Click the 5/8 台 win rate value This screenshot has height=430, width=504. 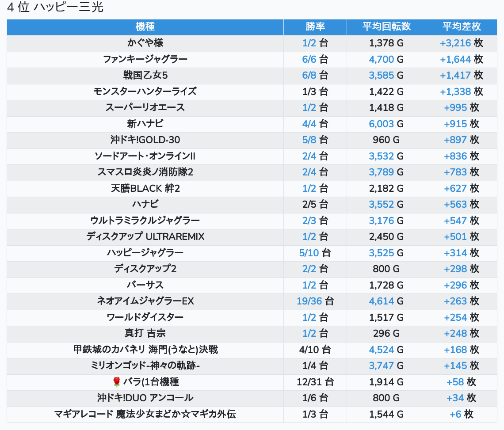pyautogui.click(x=315, y=140)
